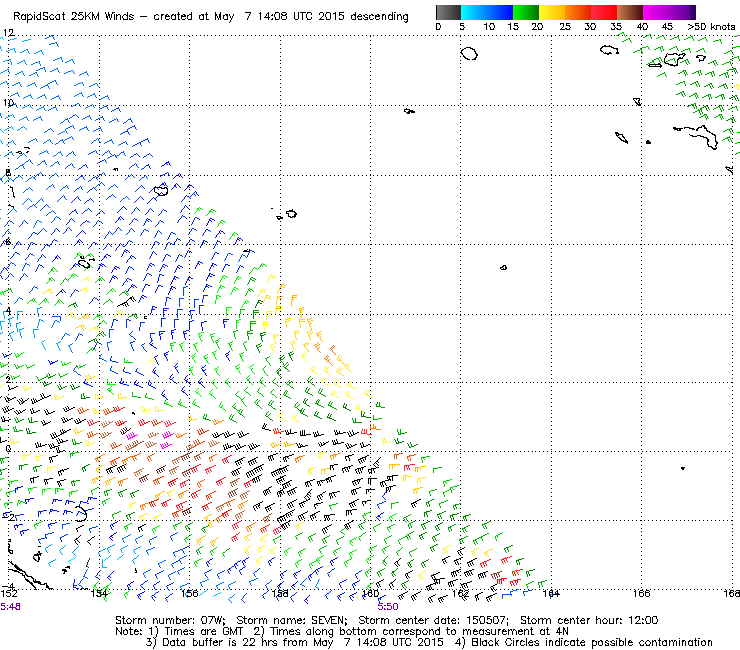This screenshot has width=740, height=650.
Task: Click the purple '5:50' time label
Action: coord(388,607)
